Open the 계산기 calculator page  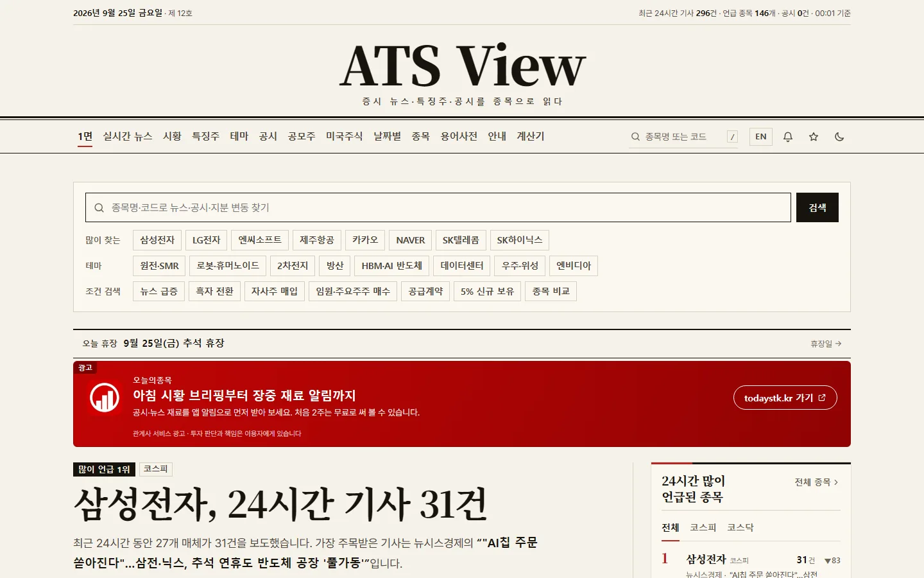(x=531, y=136)
